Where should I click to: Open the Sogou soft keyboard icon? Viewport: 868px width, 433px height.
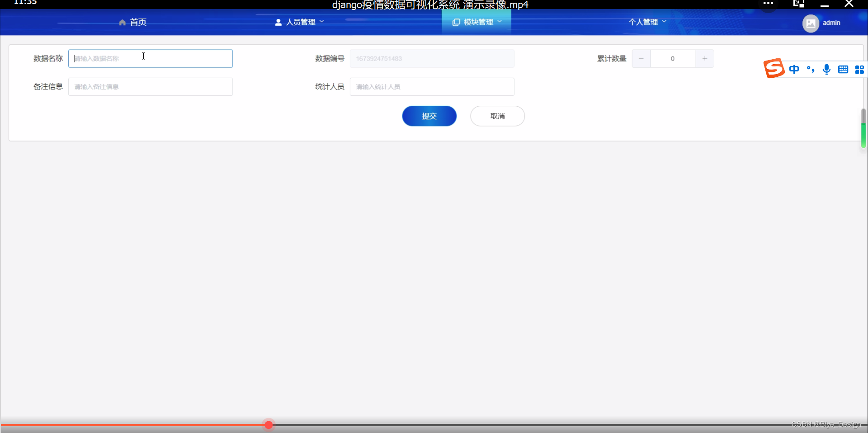coord(843,69)
